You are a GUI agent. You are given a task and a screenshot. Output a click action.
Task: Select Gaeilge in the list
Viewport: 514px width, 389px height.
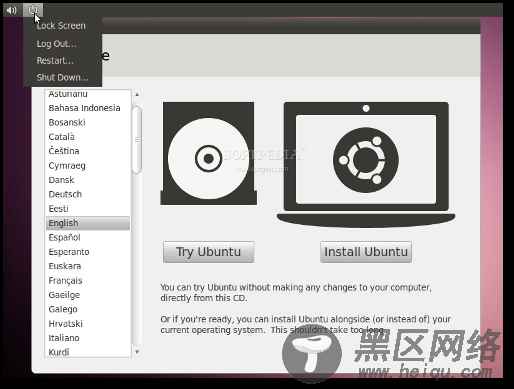pyautogui.click(x=88, y=295)
